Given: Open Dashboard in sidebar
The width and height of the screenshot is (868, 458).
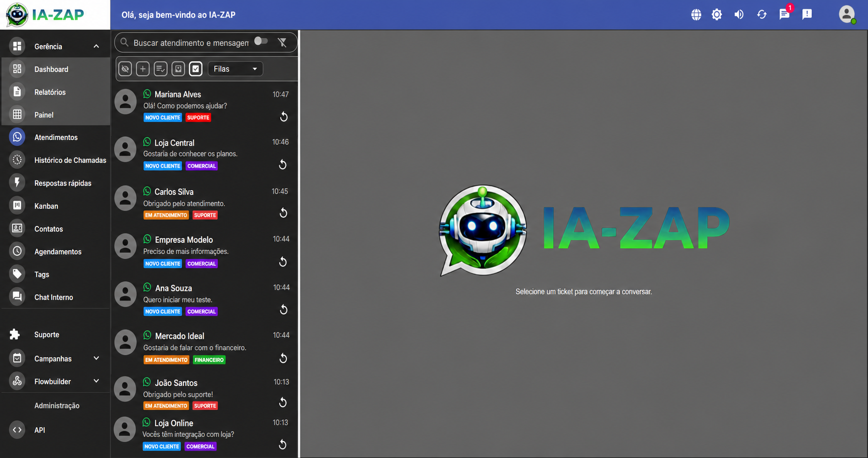Looking at the screenshot, I should tap(56, 69).
